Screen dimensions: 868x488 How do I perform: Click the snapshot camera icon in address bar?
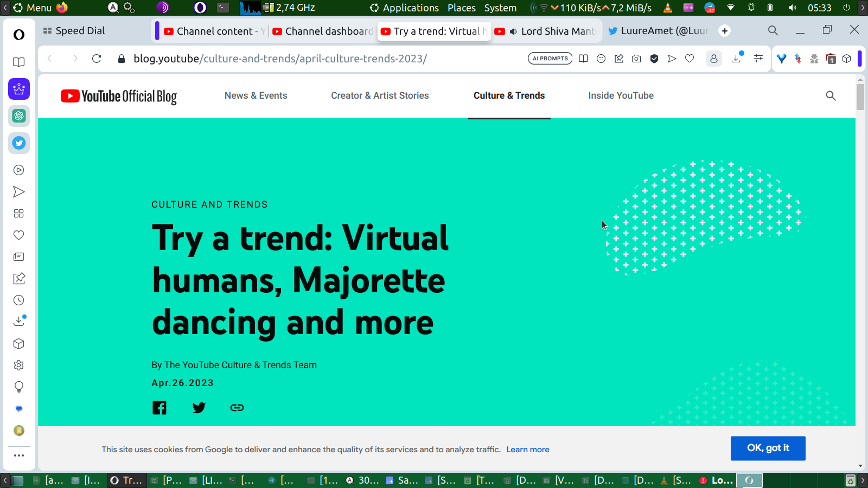pyautogui.click(x=636, y=59)
